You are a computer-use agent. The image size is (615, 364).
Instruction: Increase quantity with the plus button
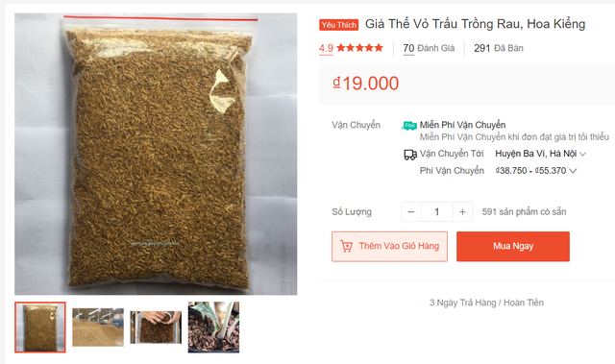tap(462, 212)
